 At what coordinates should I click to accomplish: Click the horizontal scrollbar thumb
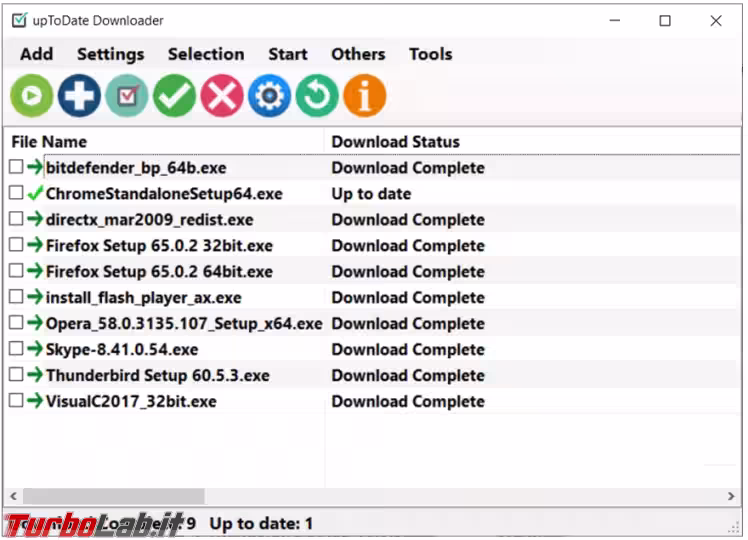pos(114,496)
